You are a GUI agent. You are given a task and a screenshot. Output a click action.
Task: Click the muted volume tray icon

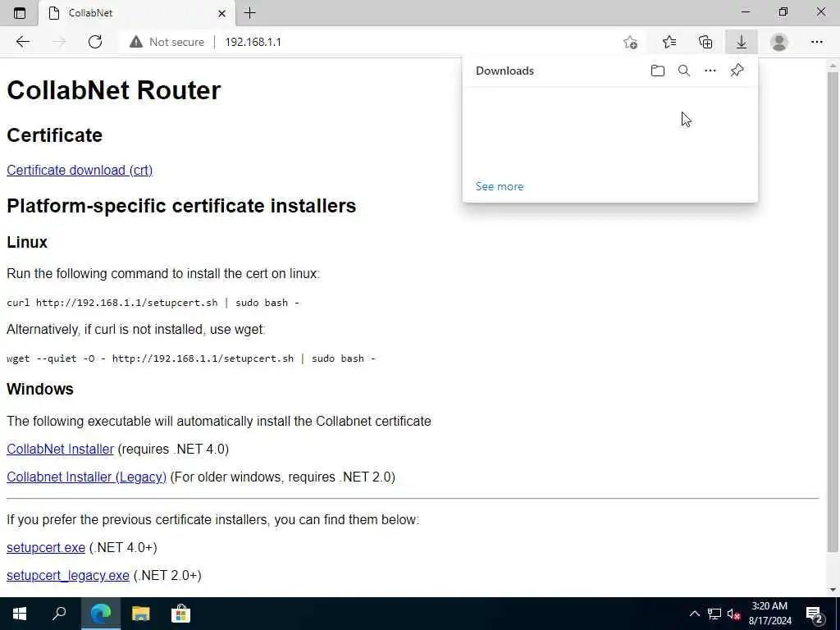[733, 614]
